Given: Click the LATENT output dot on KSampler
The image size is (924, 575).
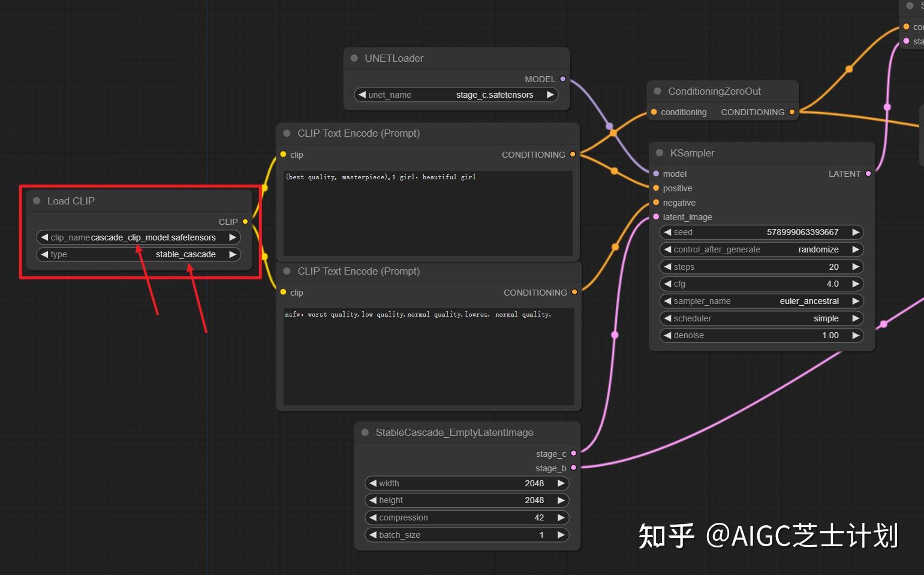Looking at the screenshot, I should [868, 173].
